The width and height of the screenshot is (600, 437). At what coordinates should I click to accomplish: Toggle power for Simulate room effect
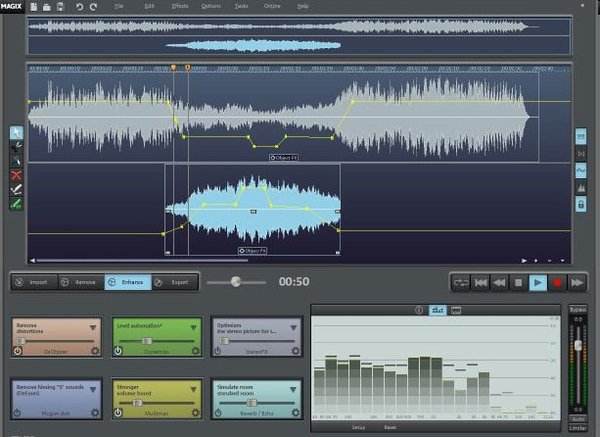[217, 410]
